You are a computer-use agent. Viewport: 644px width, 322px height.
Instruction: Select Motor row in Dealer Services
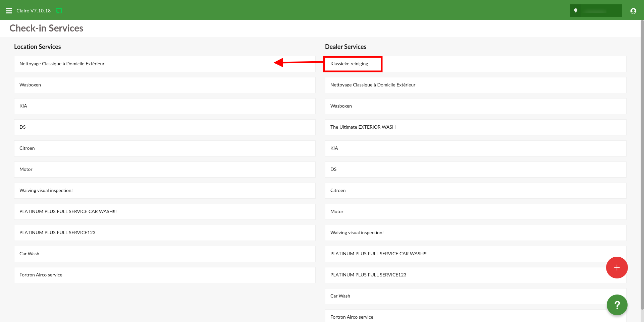pos(476,211)
